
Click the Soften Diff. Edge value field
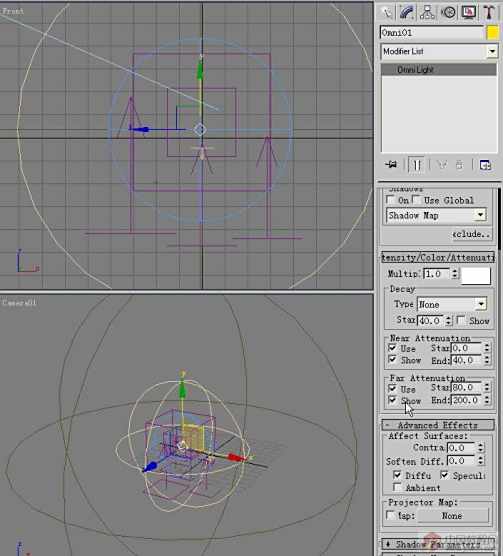click(x=462, y=461)
